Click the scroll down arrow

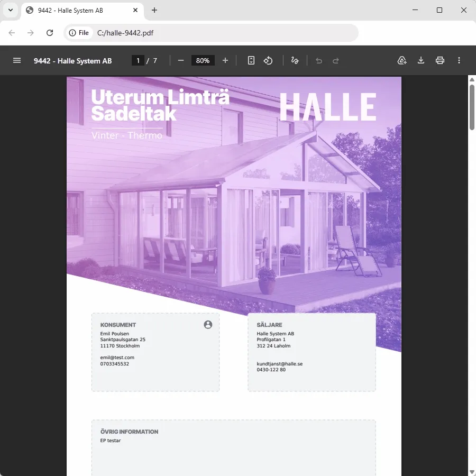tap(472, 472)
